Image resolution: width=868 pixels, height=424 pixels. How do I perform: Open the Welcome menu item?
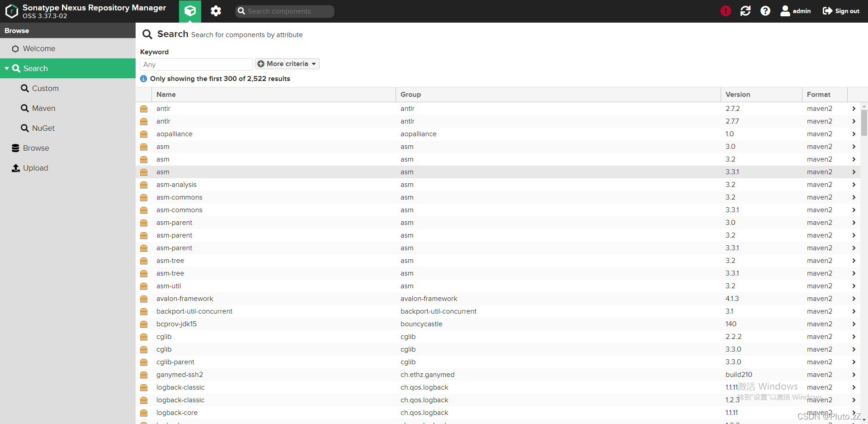coord(68,48)
